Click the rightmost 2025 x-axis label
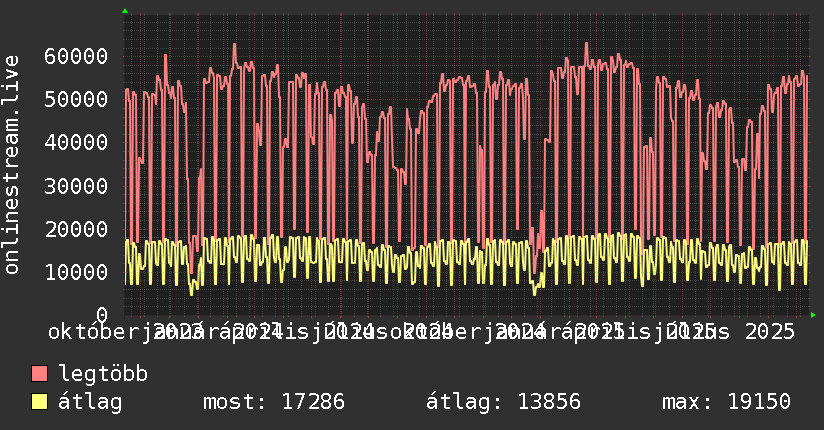 tap(770, 332)
